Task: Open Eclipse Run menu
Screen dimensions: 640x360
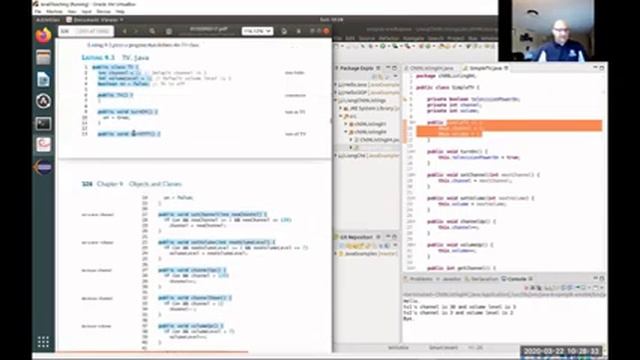Action: click(473, 38)
